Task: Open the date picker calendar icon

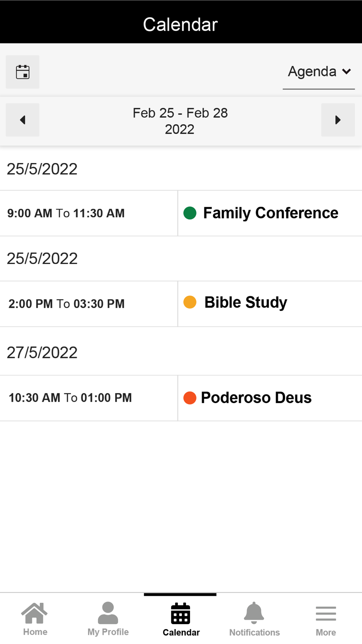Action: [x=22, y=72]
